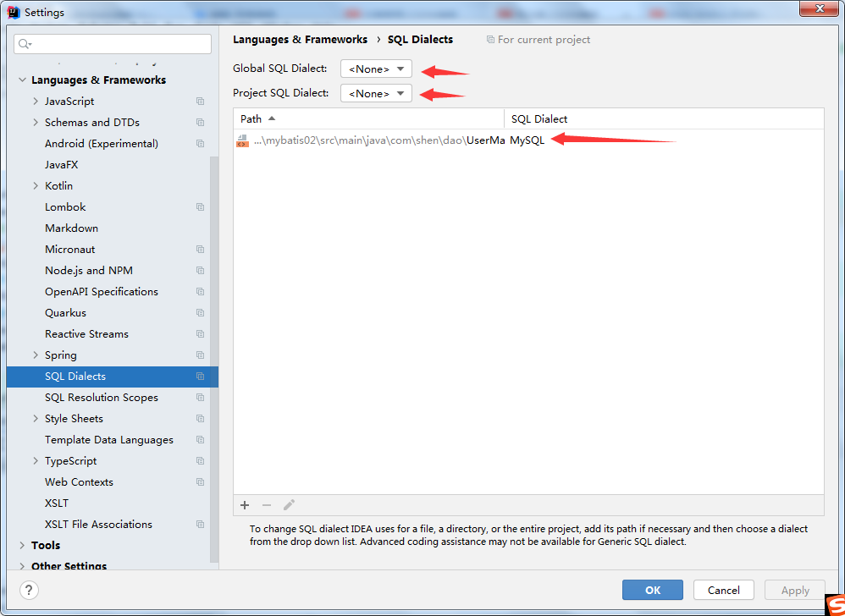845x616 pixels.
Task: Click the MySQL dialect cell
Action: tap(527, 140)
